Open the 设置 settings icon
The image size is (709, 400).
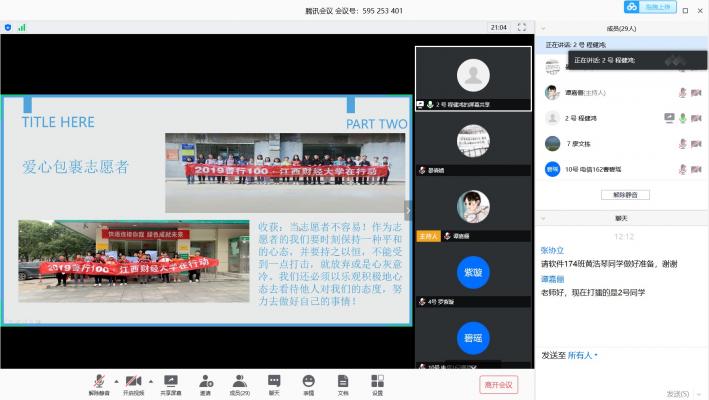pyautogui.click(x=377, y=383)
